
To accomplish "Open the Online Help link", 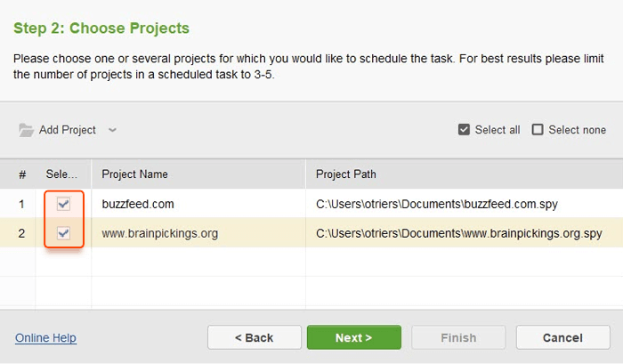I will [x=45, y=338].
